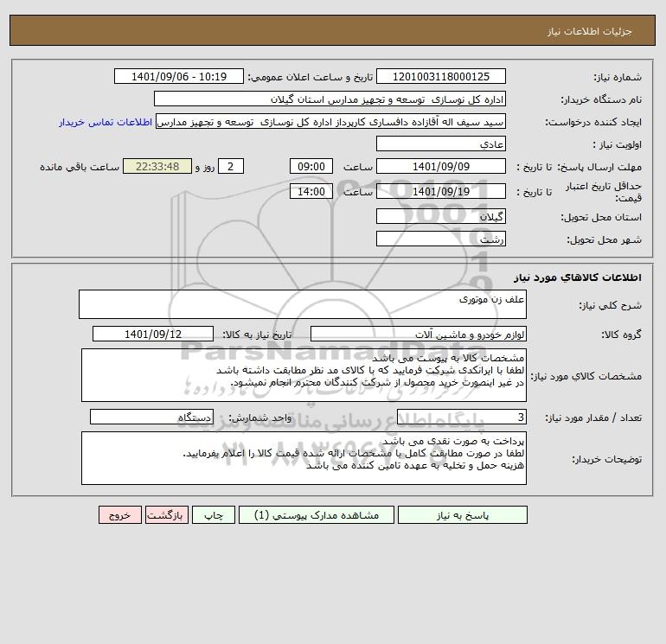Click the request creator name field
Viewport: 666px width, 644px height.
(x=331, y=121)
